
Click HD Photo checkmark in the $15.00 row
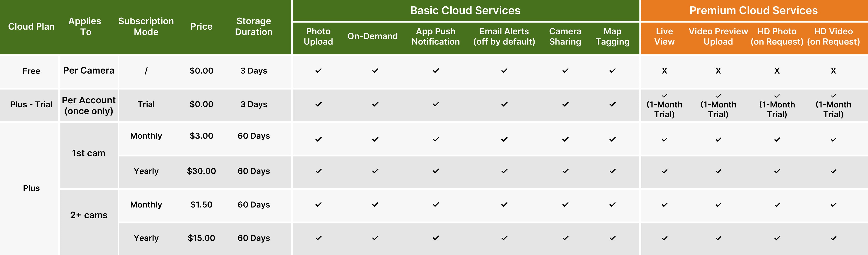click(x=777, y=238)
